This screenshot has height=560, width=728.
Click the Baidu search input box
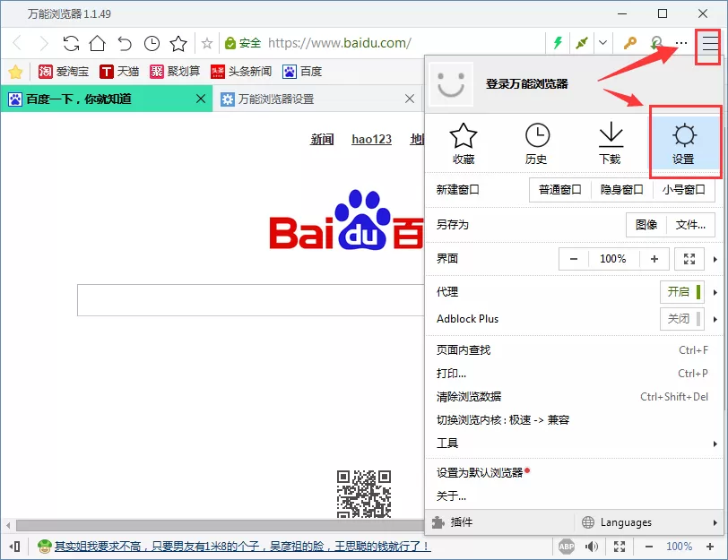pos(251,300)
